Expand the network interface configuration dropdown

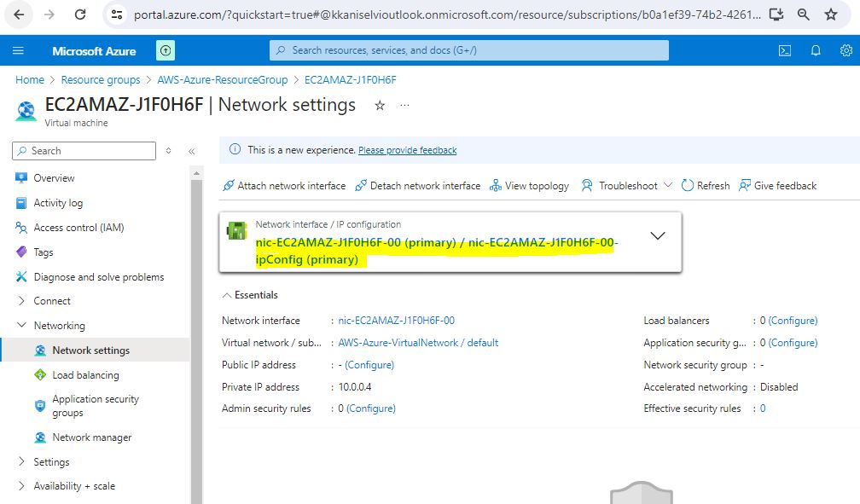[x=657, y=236]
